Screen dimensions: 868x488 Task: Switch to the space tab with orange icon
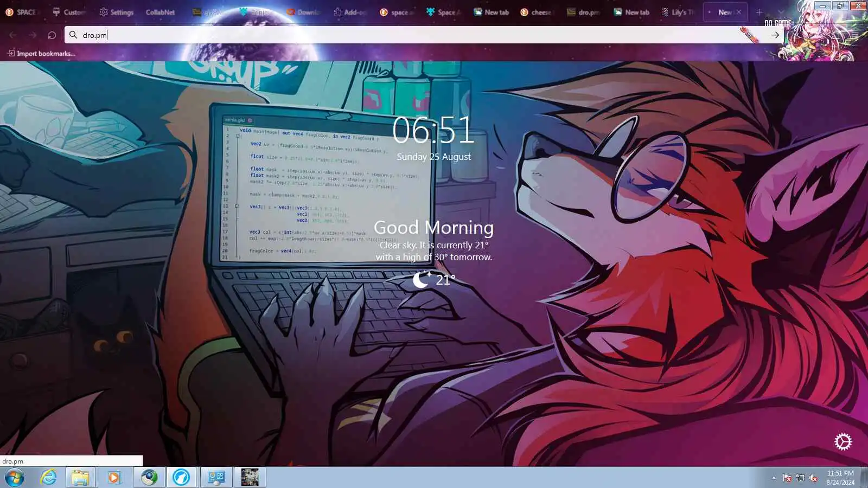[398, 12]
